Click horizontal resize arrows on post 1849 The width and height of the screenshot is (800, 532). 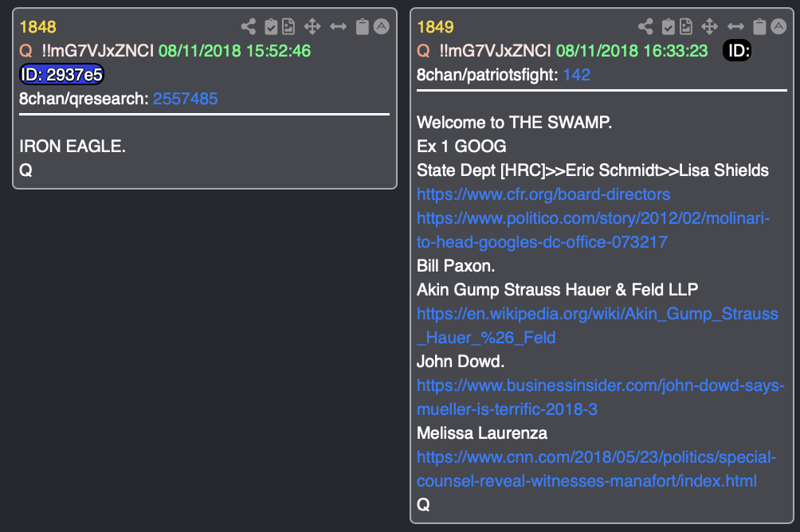[x=735, y=26]
